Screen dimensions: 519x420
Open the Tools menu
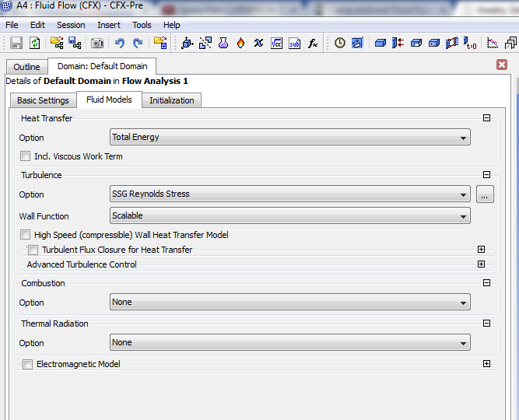[142, 25]
